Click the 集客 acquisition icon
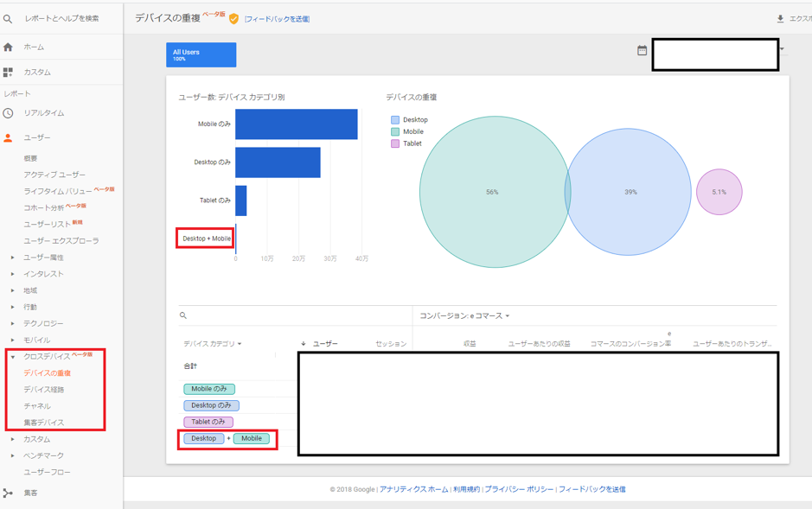The width and height of the screenshot is (812, 509). pyautogui.click(x=8, y=493)
